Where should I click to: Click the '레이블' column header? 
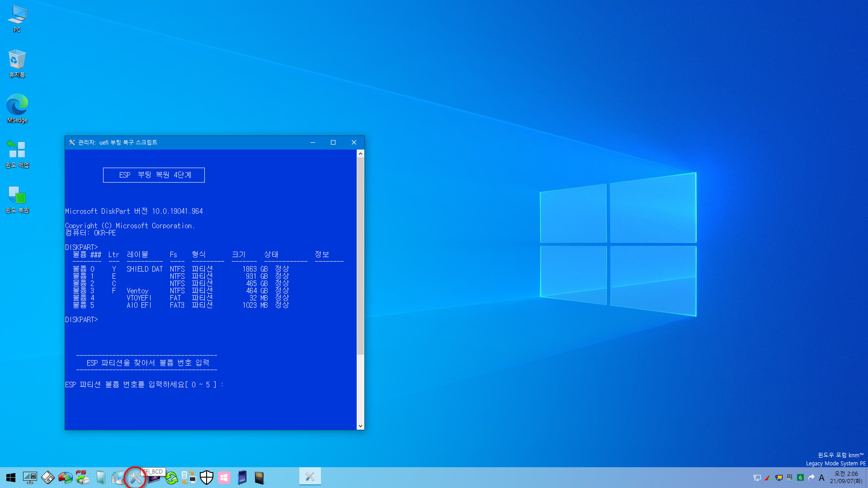tap(137, 254)
